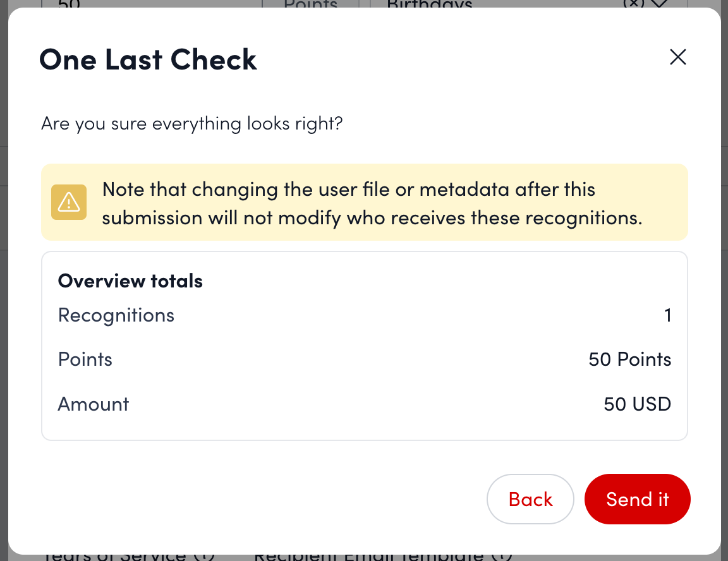Select the warning note about user file changes
The height and width of the screenshot is (561, 728).
click(372, 203)
